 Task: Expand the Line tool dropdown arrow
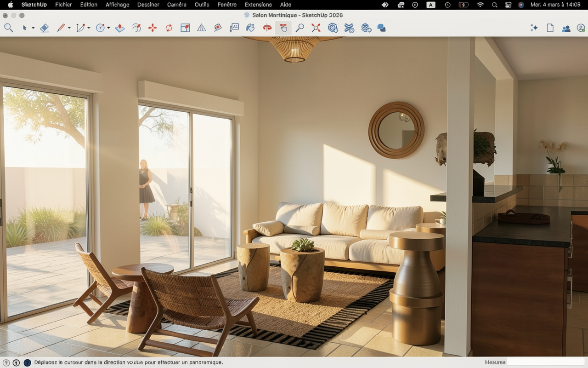point(69,28)
